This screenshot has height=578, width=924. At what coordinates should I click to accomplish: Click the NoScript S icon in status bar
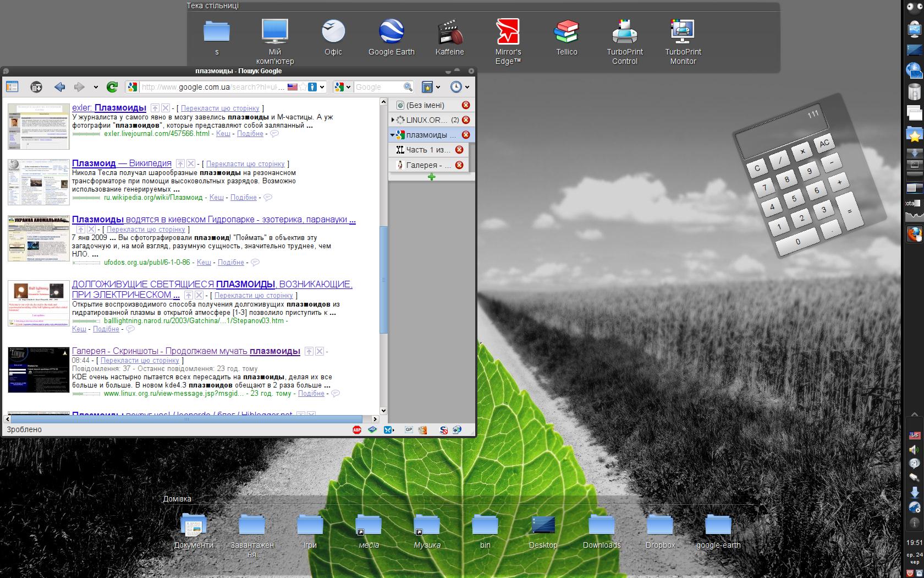[444, 430]
